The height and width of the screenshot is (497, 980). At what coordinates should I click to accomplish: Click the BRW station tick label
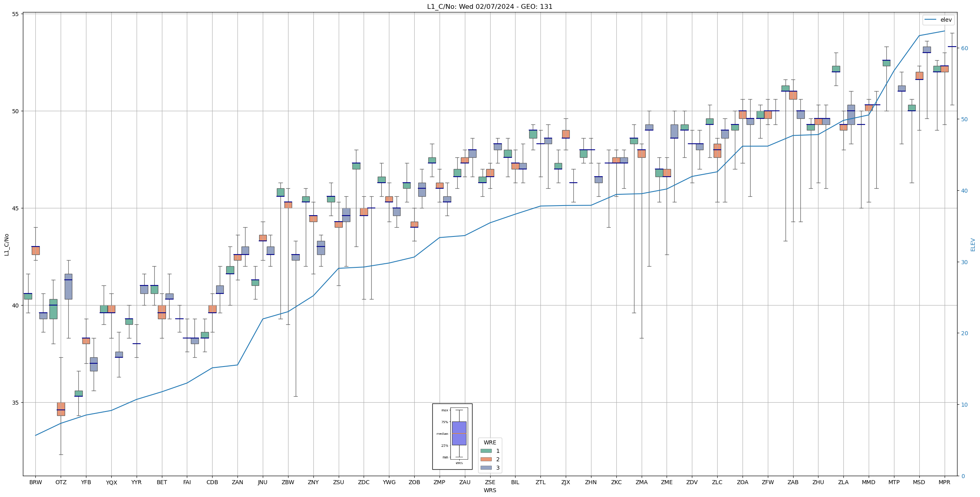coord(35,482)
